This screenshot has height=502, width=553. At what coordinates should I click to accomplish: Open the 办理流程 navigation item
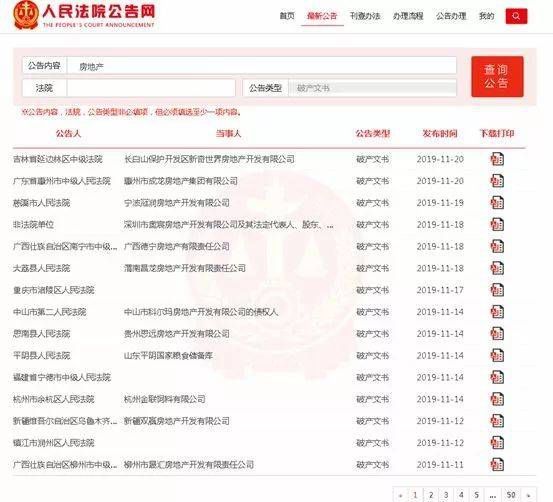click(408, 16)
